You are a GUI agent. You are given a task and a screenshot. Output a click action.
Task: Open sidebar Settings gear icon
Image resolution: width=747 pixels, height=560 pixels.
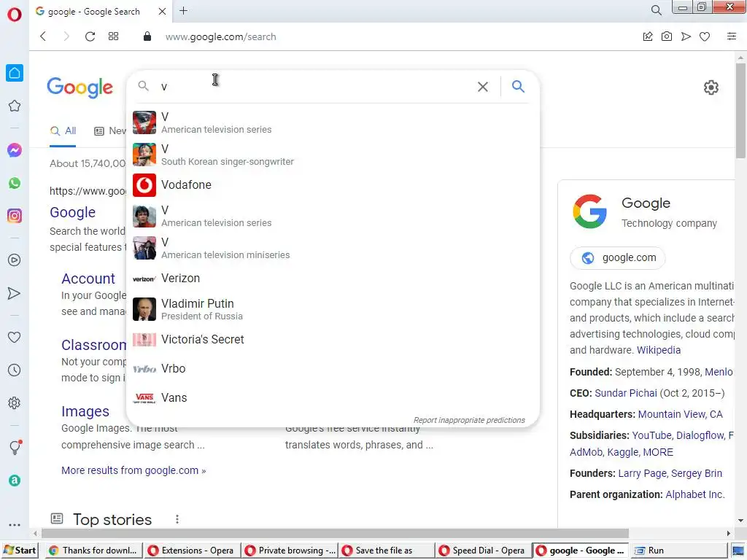pos(15,402)
